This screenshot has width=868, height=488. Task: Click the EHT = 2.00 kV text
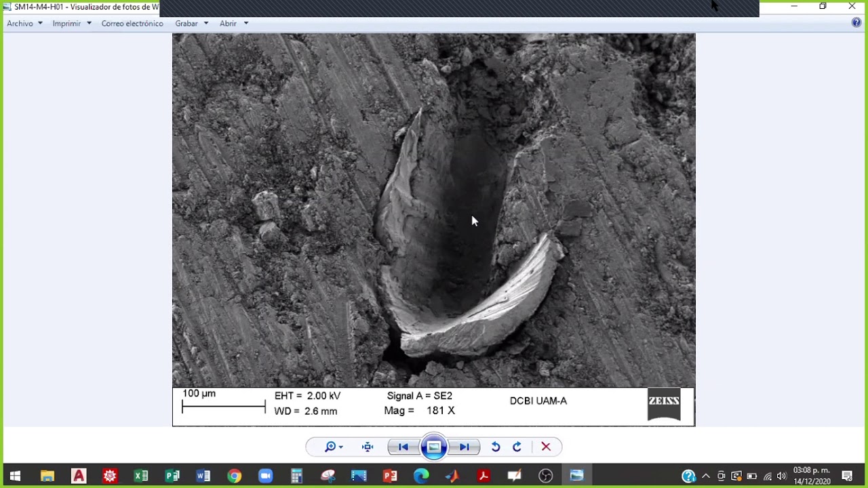coord(307,396)
